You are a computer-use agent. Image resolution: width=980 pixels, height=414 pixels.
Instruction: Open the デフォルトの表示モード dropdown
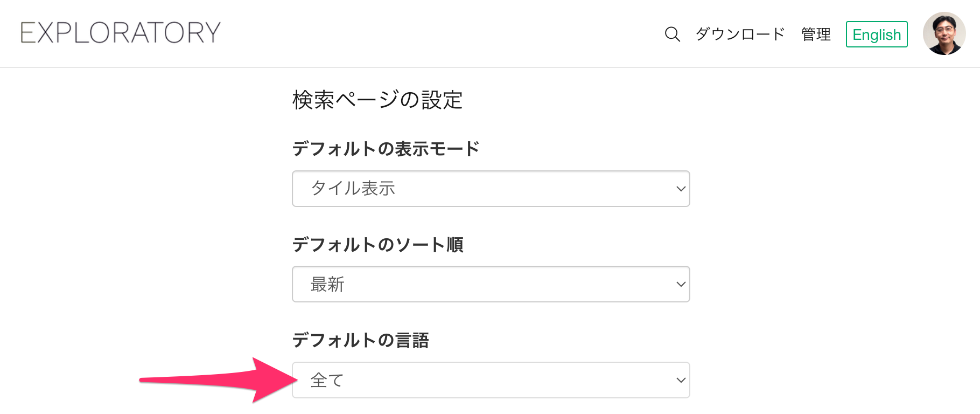pyautogui.click(x=491, y=189)
